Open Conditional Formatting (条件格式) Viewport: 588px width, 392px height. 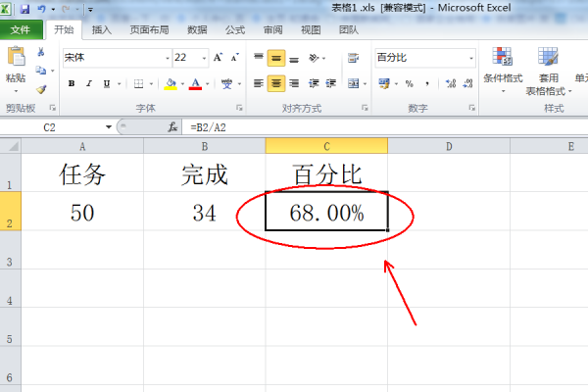click(x=503, y=70)
